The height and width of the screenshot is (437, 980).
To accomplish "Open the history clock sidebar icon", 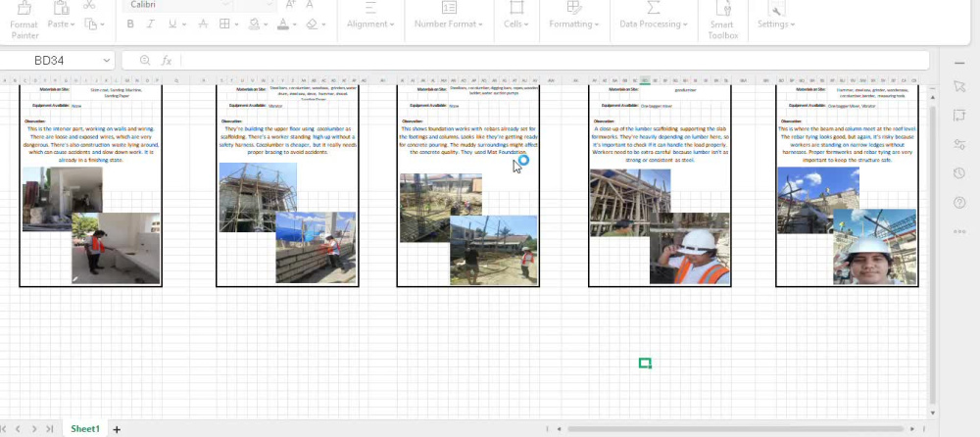I will coord(959,173).
